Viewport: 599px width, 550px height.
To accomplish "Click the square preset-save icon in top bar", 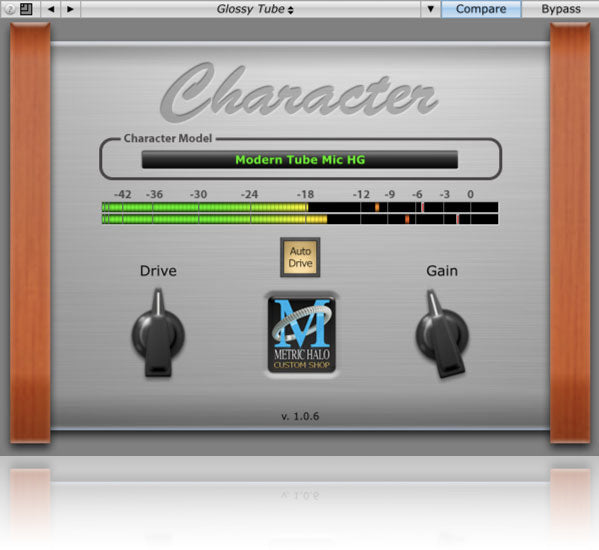I will (26, 9).
